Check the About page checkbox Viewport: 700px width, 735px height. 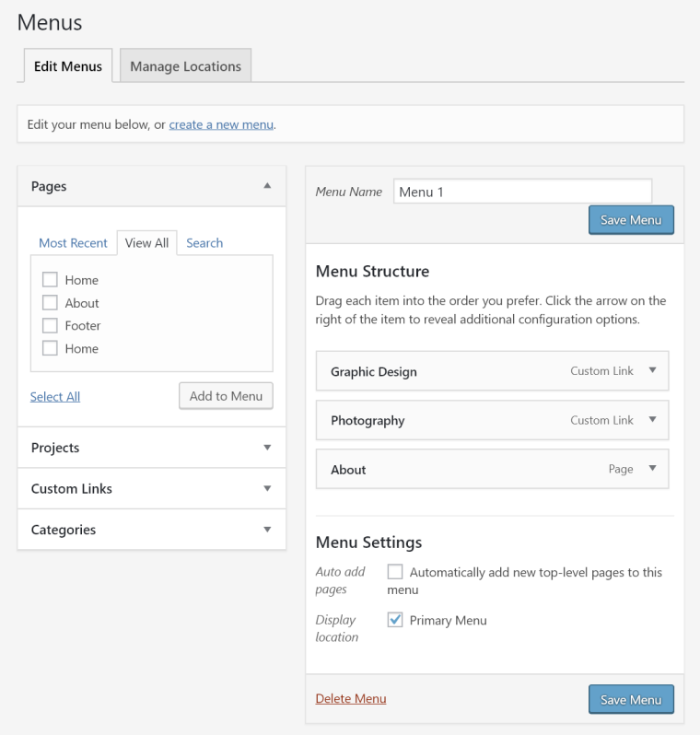[x=50, y=303]
